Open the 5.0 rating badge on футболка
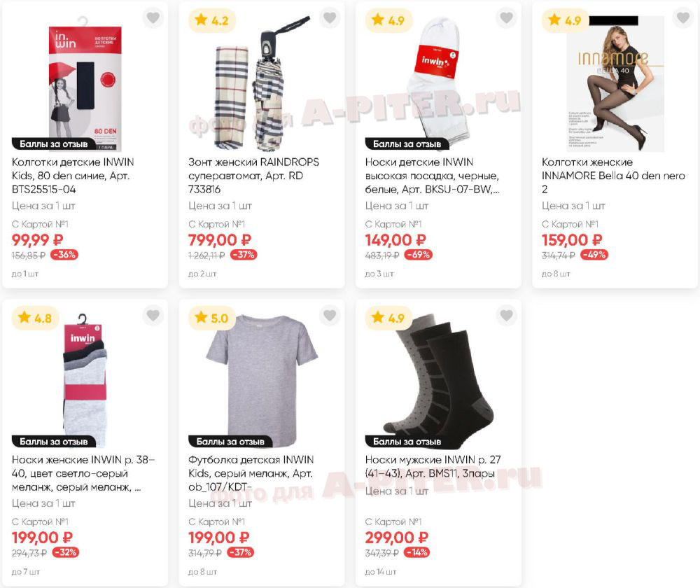This screenshot has width=700, height=588. coord(212,318)
